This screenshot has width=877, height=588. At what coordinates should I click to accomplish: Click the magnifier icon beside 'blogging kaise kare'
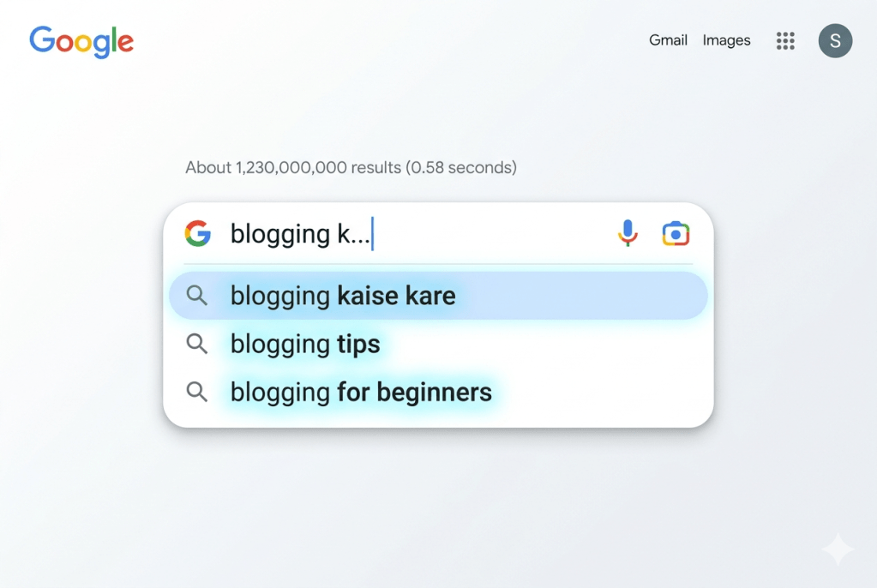coord(196,295)
